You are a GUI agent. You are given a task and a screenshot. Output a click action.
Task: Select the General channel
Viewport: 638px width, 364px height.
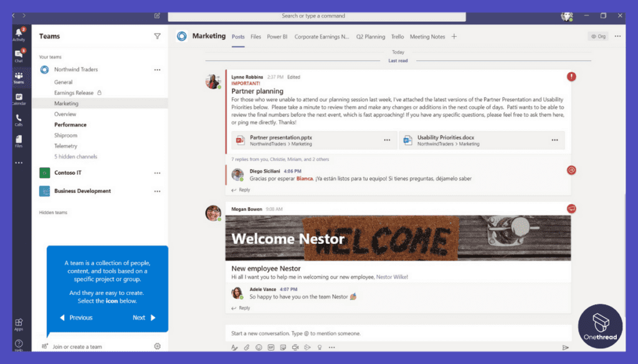(x=63, y=82)
